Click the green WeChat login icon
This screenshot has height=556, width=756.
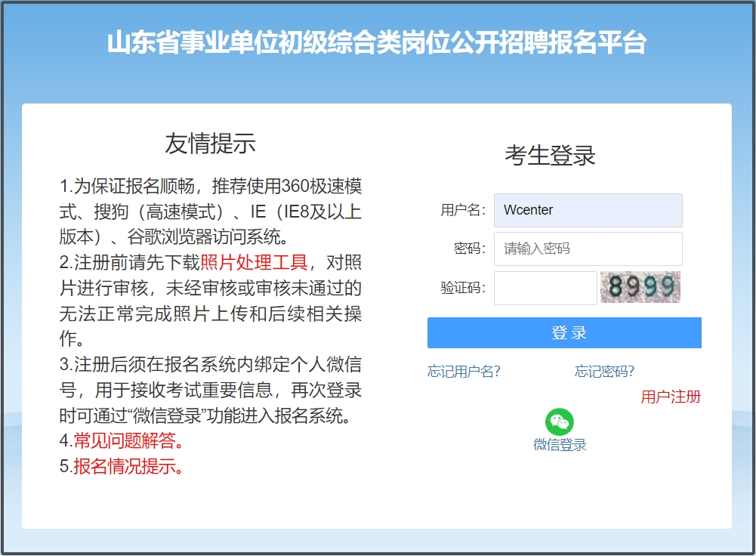[x=560, y=422]
